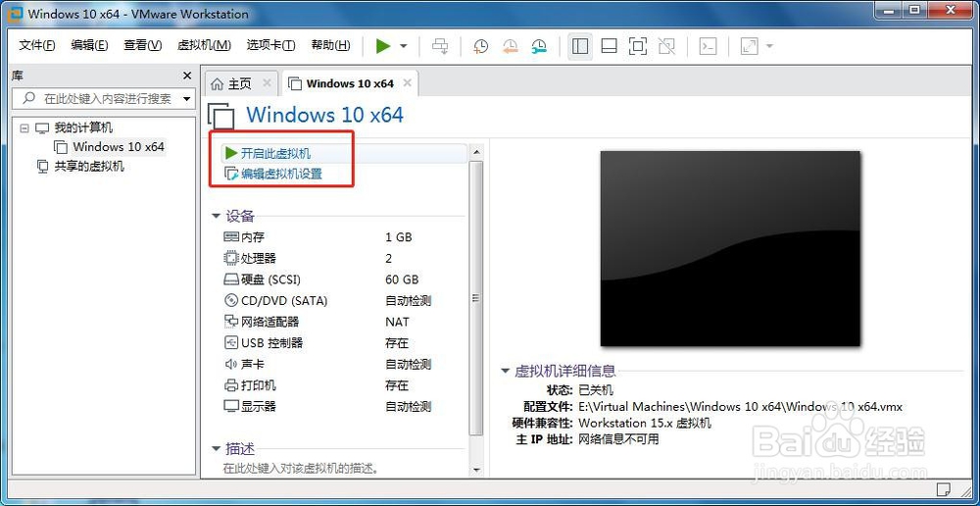Open the 帮助(H) menu
This screenshot has height=506, width=980.
(x=330, y=46)
